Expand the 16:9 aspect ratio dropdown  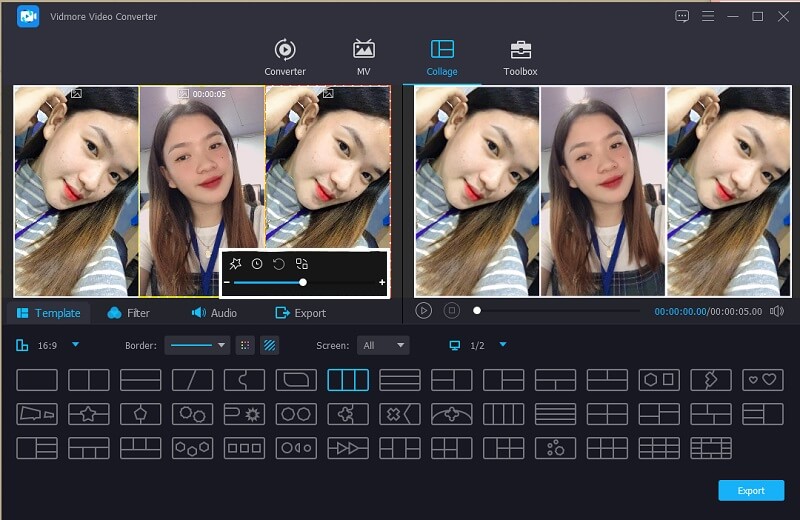(75, 345)
